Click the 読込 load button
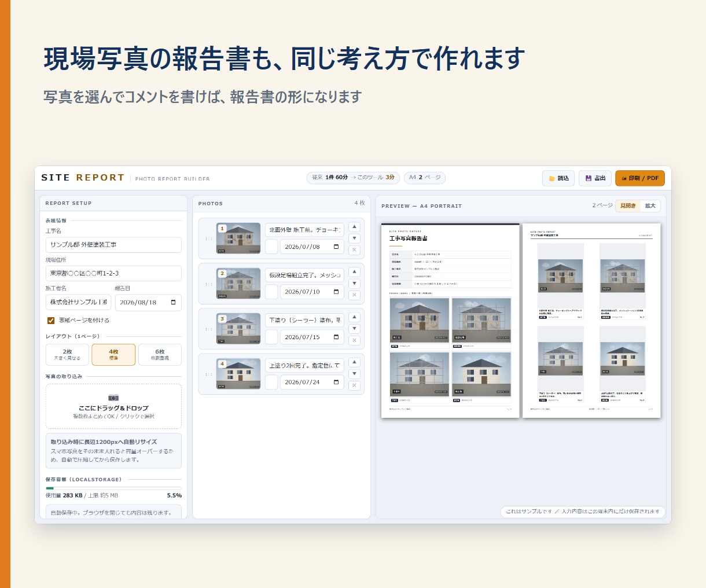 pyautogui.click(x=558, y=178)
